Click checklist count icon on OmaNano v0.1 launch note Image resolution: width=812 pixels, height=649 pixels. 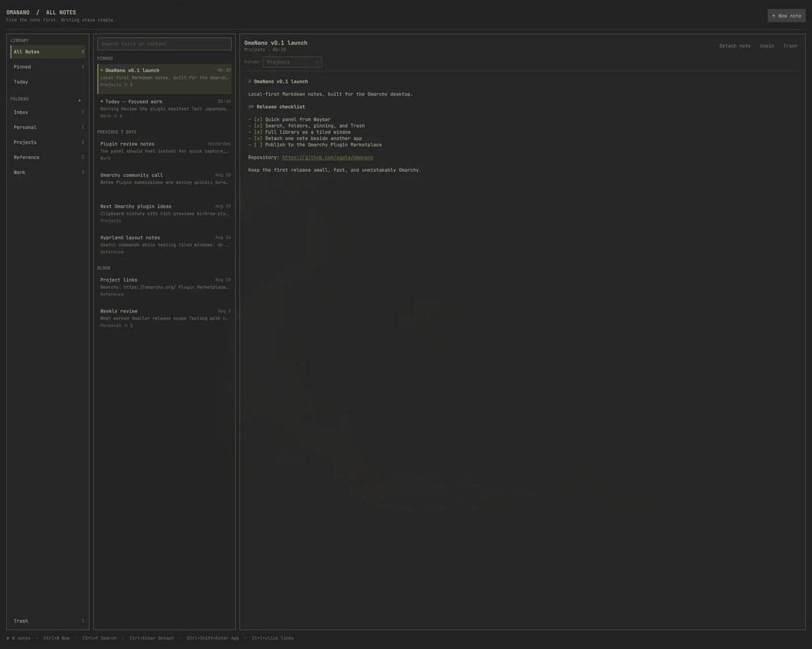(126, 85)
